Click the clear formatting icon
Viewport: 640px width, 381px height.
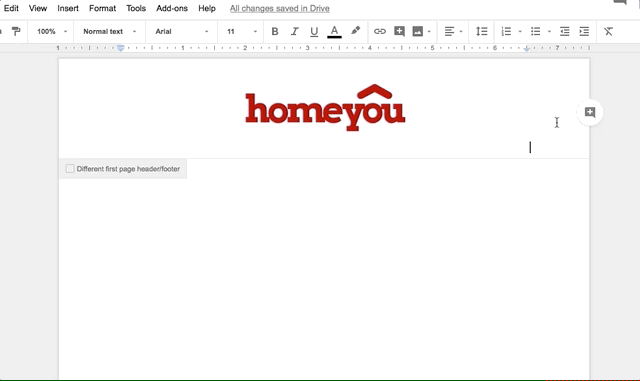tap(608, 31)
